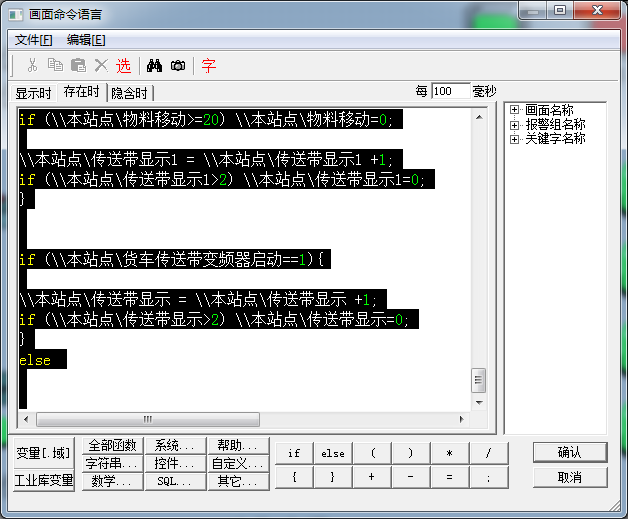The height and width of the screenshot is (519, 628).
Task: Click line if 传送带显示1>2
Action: pos(227,179)
